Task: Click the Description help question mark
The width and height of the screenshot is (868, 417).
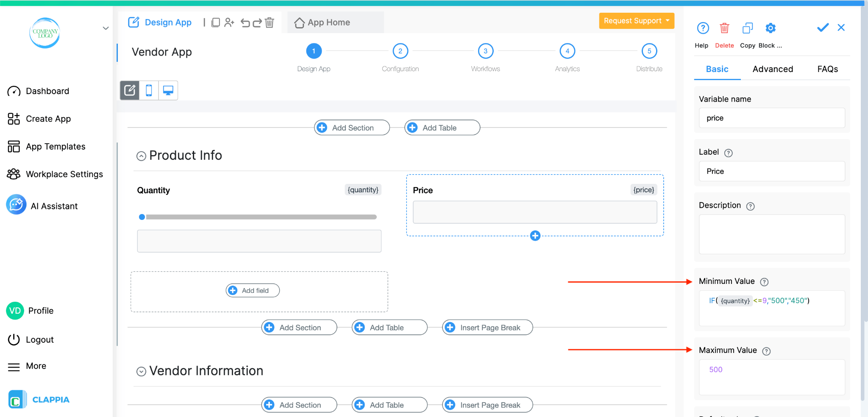Action: [750, 206]
